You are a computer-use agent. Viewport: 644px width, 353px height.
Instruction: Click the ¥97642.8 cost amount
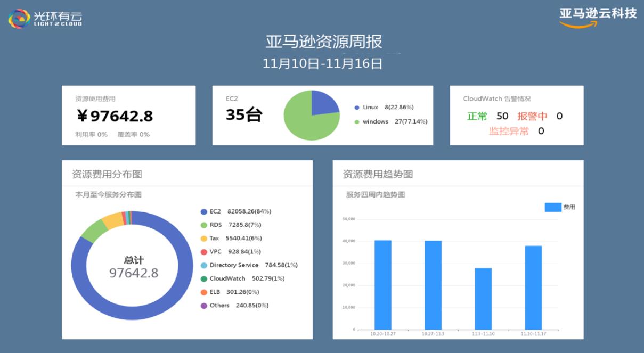pos(115,116)
